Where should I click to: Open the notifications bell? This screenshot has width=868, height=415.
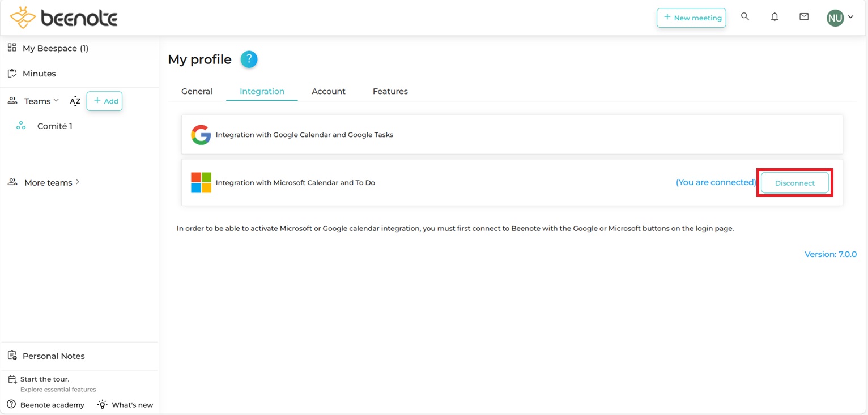click(x=775, y=17)
